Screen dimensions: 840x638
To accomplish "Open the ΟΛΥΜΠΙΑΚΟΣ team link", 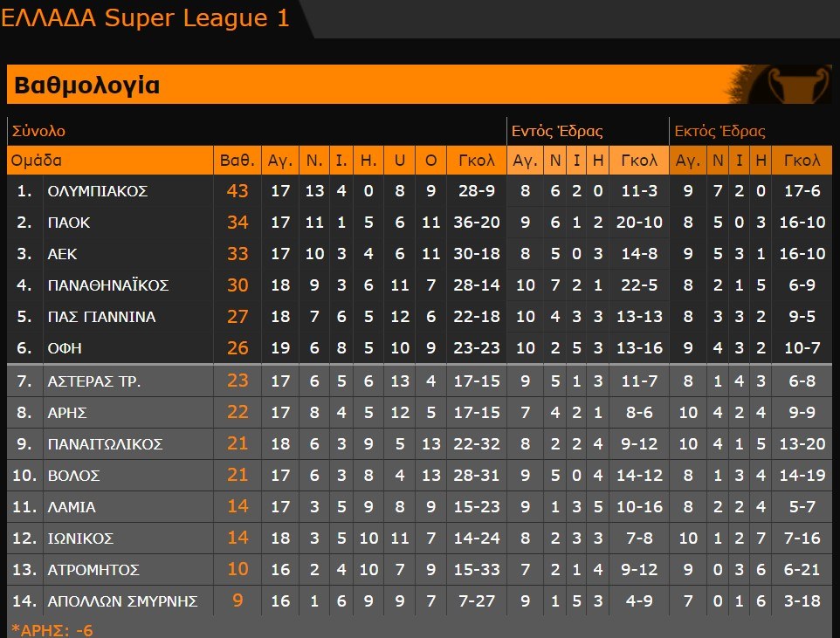I will tap(98, 191).
